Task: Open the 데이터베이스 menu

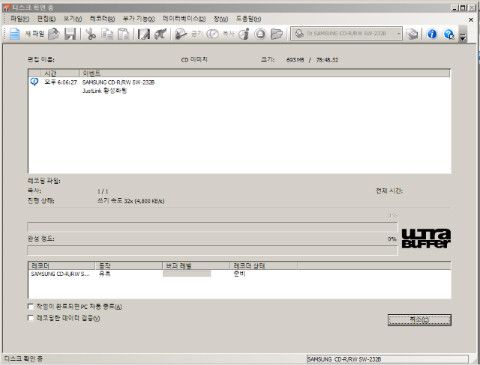Action: 184,19
